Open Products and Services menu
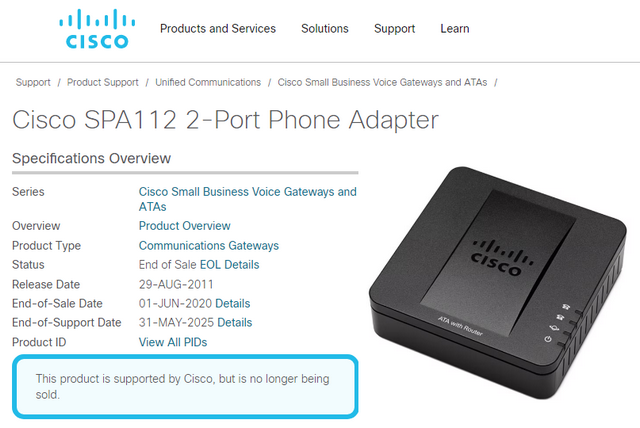The width and height of the screenshot is (640, 428). pos(218,29)
